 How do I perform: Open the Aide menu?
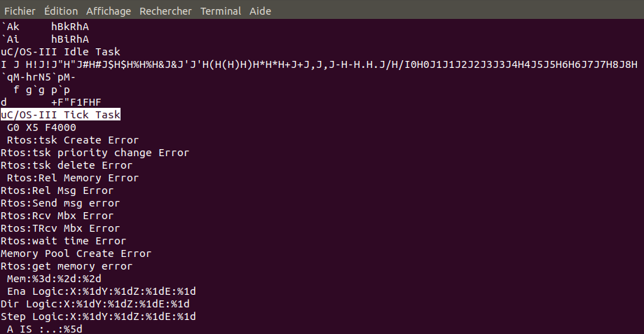point(259,11)
